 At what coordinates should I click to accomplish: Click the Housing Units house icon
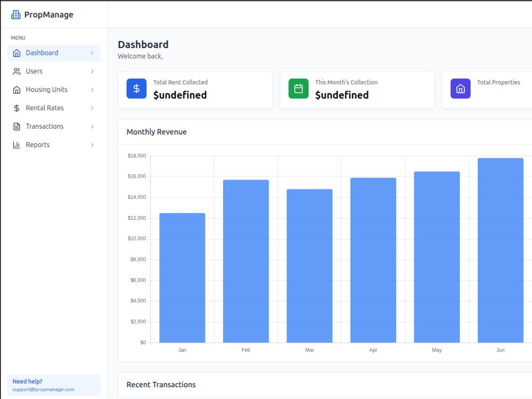point(16,89)
